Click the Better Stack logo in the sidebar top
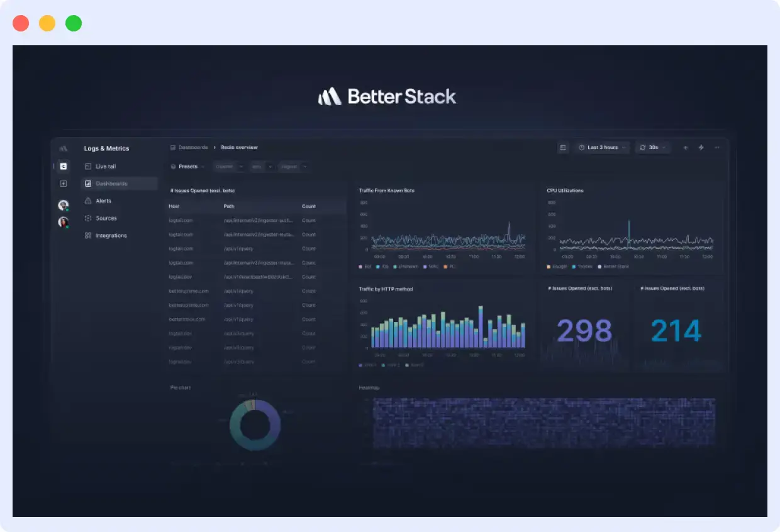The width and height of the screenshot is (780, 532). pyautogui.click(x=63, y=148)
